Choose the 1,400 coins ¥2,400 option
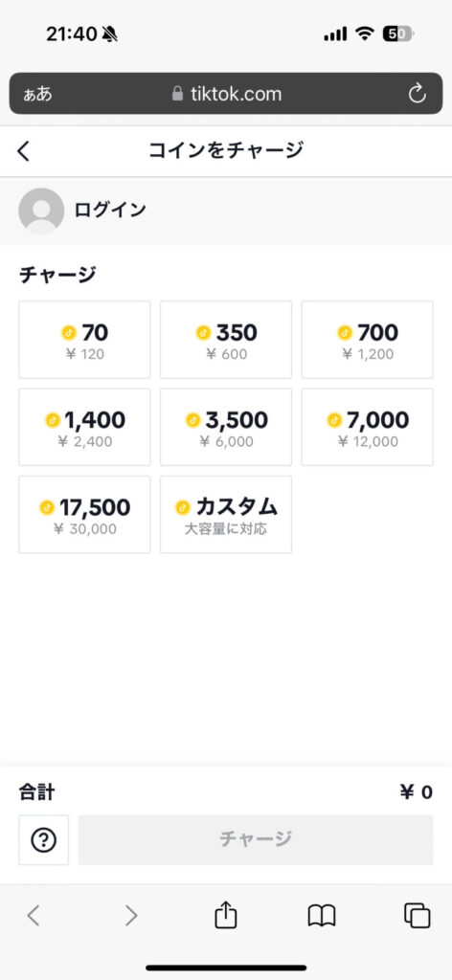 click(x=84, y=427)
